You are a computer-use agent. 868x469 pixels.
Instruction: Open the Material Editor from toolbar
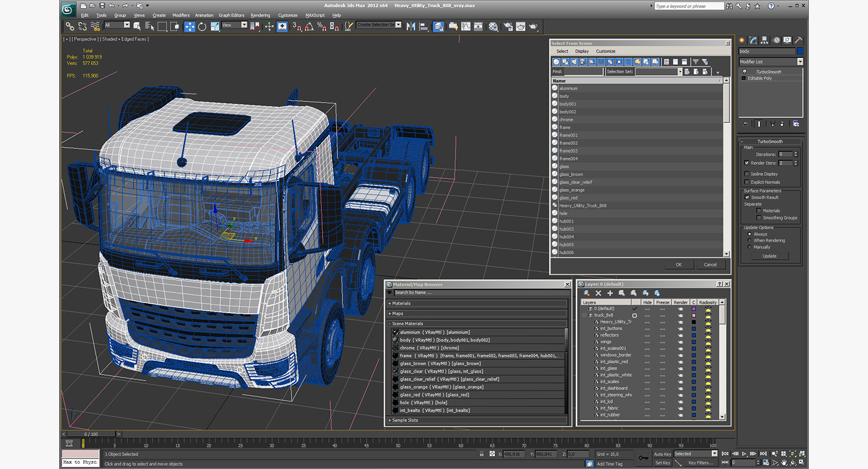[x=493, y=26]
